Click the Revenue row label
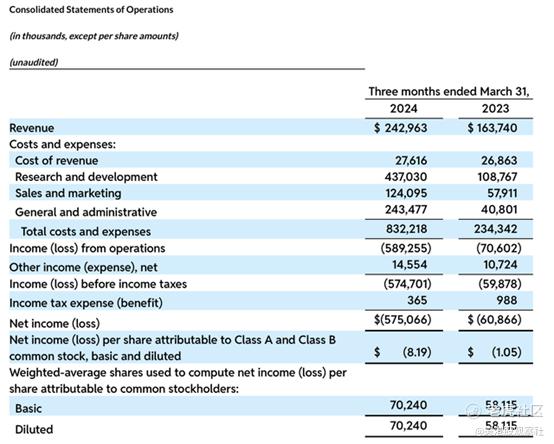Image resolution: width=554 pixels, height=444 pixels. 32,128
